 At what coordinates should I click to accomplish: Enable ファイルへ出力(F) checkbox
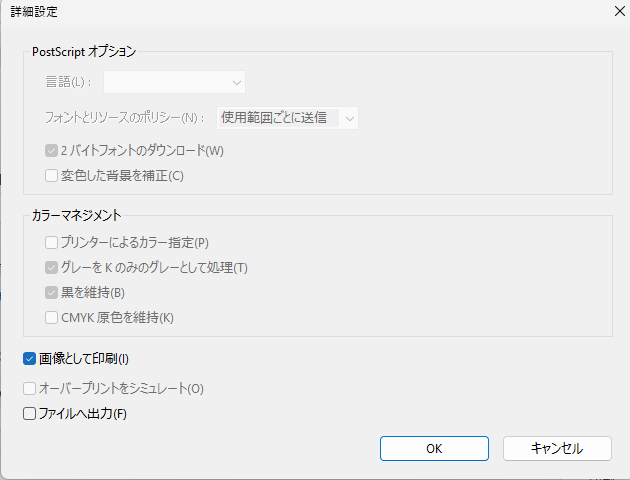tap(29, 413)
